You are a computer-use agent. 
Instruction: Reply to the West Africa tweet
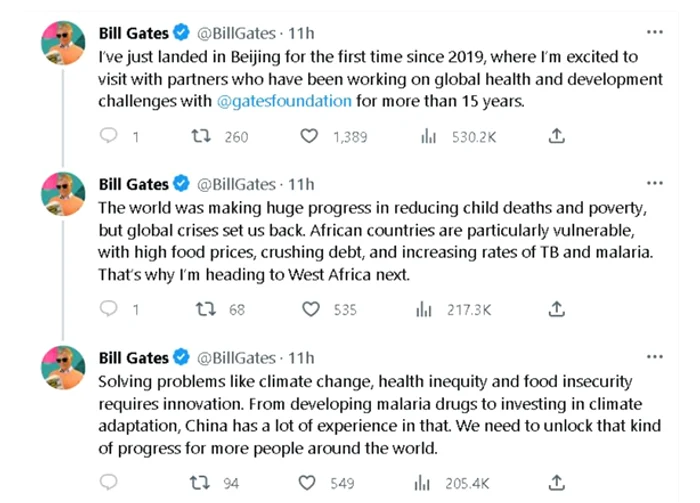[108, 309]
